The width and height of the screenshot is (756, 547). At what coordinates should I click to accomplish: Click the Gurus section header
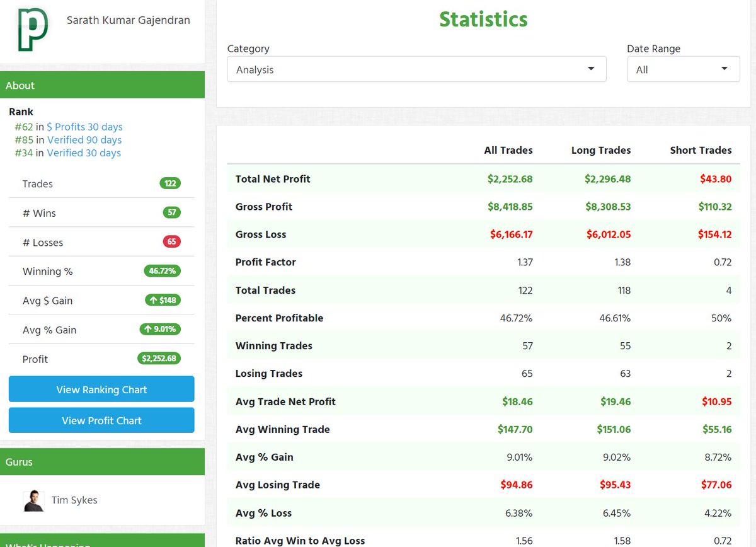(102, 462)
